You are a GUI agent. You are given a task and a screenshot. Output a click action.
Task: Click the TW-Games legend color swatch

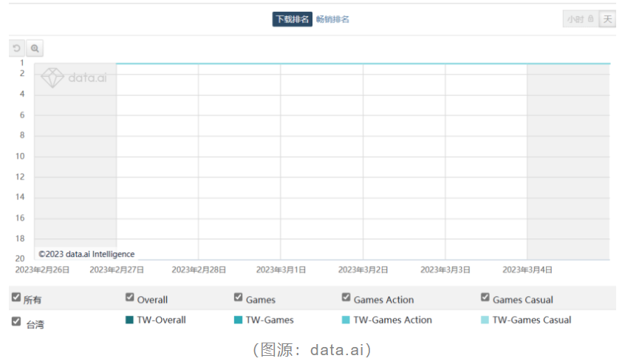pyautogui.click(x=239, y=320)
